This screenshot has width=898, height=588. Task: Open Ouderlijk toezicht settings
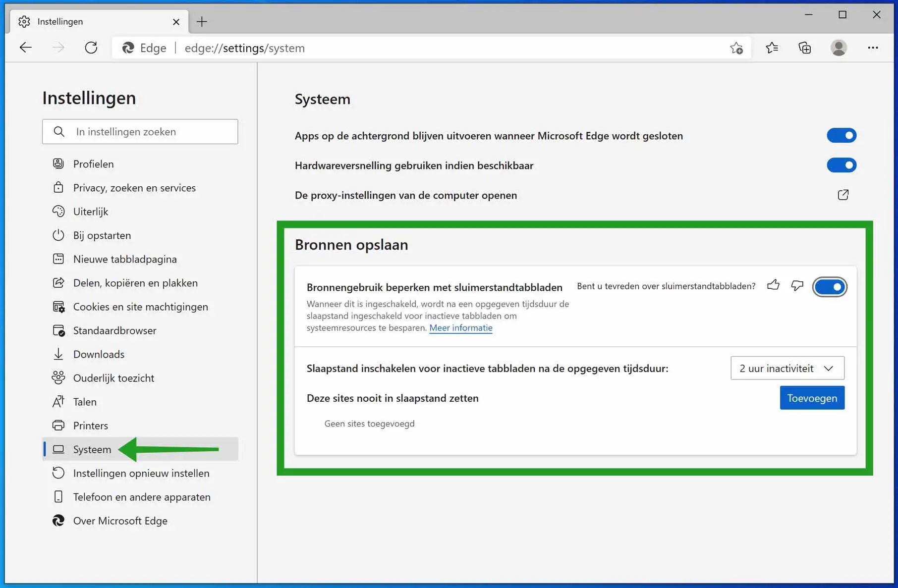(x=141, y=378)
